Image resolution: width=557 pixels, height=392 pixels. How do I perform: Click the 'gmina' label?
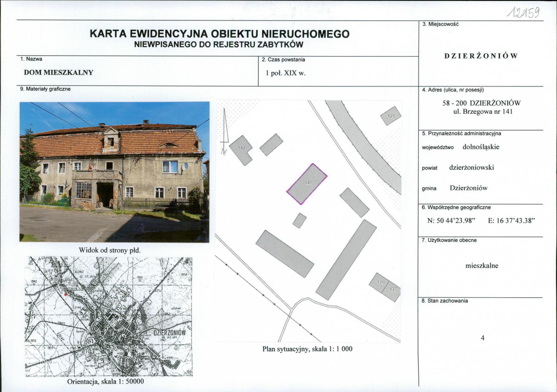[429, 189]
